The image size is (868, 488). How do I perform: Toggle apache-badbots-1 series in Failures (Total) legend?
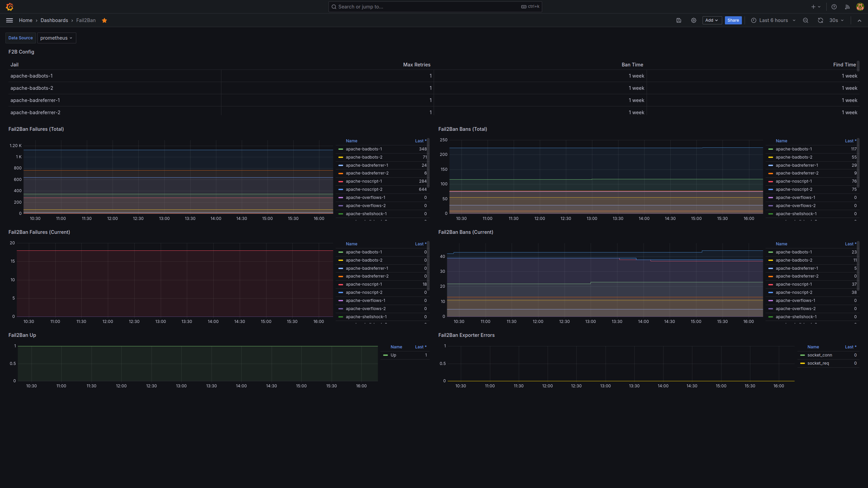point(364,149)
